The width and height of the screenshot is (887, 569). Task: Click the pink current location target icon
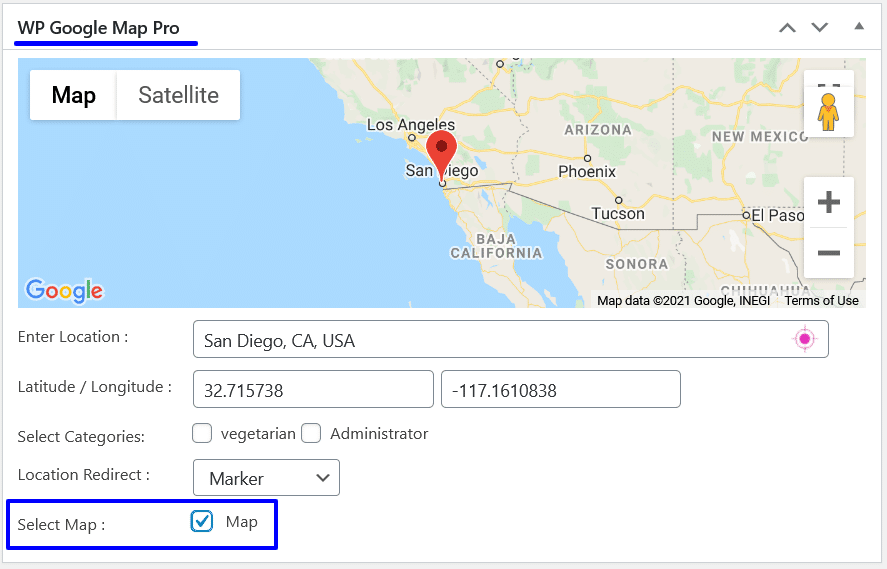[805, 340]
